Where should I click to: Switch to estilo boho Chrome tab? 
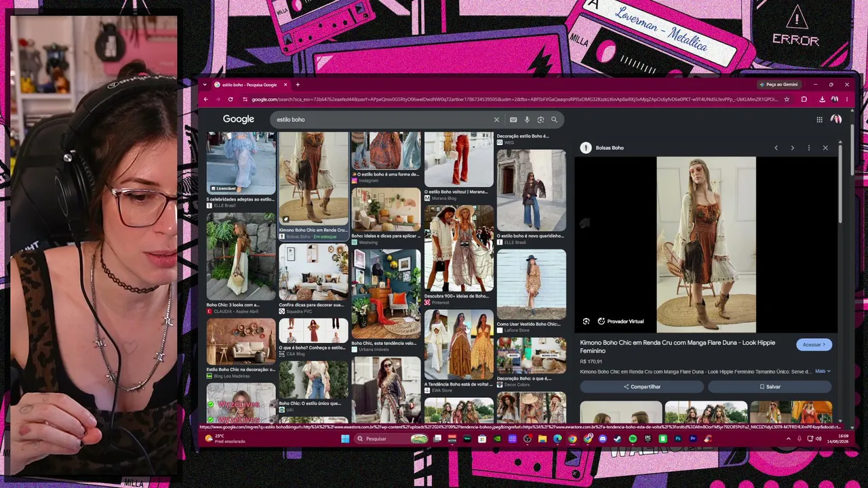pyautogui.click(x=250, y=85)
